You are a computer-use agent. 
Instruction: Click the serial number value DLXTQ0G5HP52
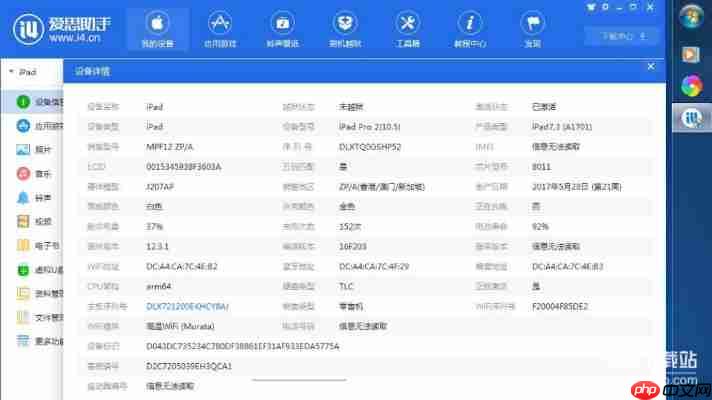pos(370,147)
